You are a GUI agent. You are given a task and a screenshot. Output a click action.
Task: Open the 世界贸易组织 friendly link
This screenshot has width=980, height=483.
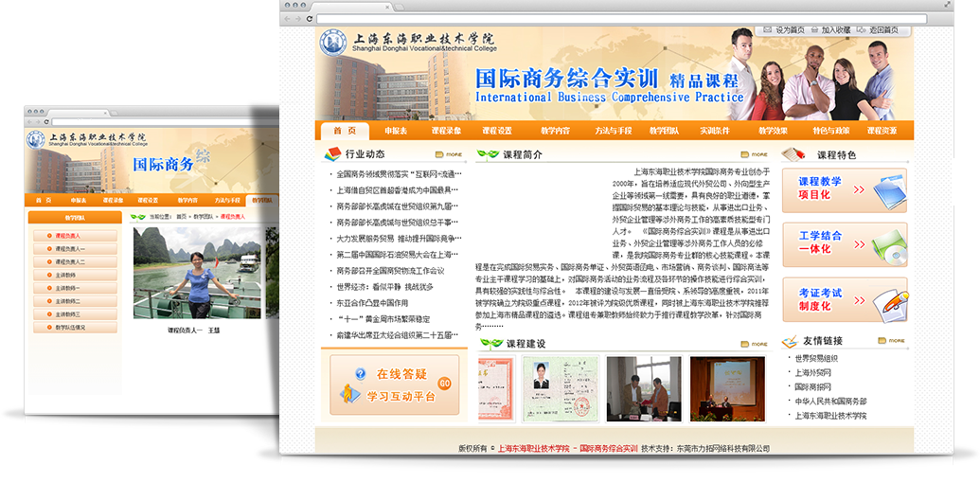tap(816, 358)
